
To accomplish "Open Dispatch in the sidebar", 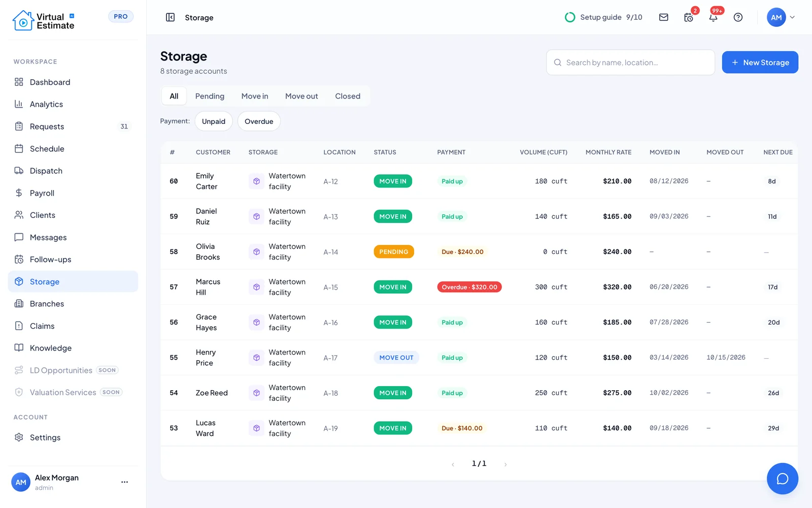I will pyautogui.click(x=73, y=171).
